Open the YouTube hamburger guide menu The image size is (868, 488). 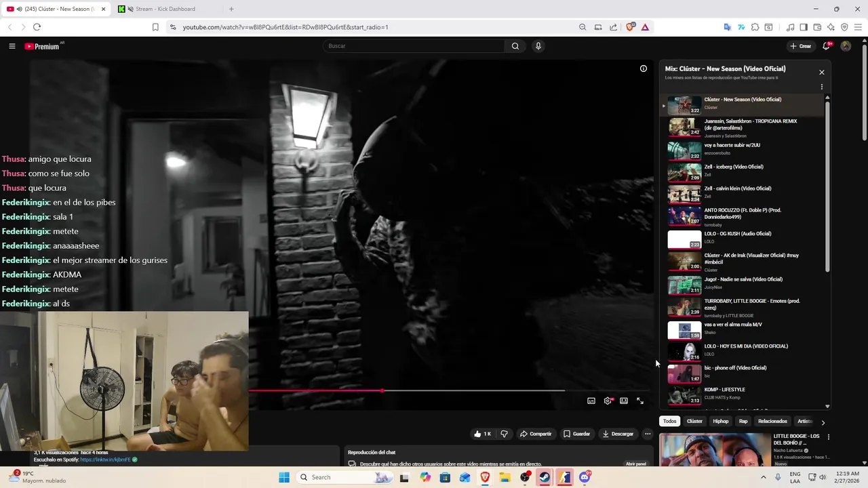tap(12, 46)
